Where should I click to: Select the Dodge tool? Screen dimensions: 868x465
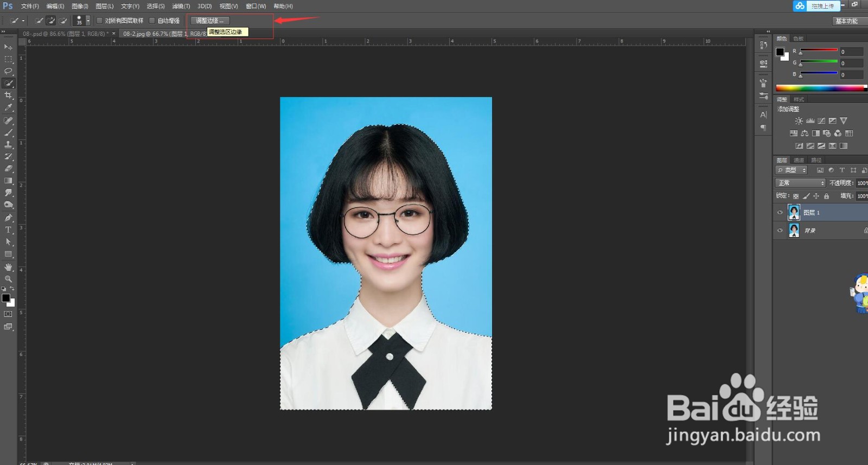tap(8, 205)
